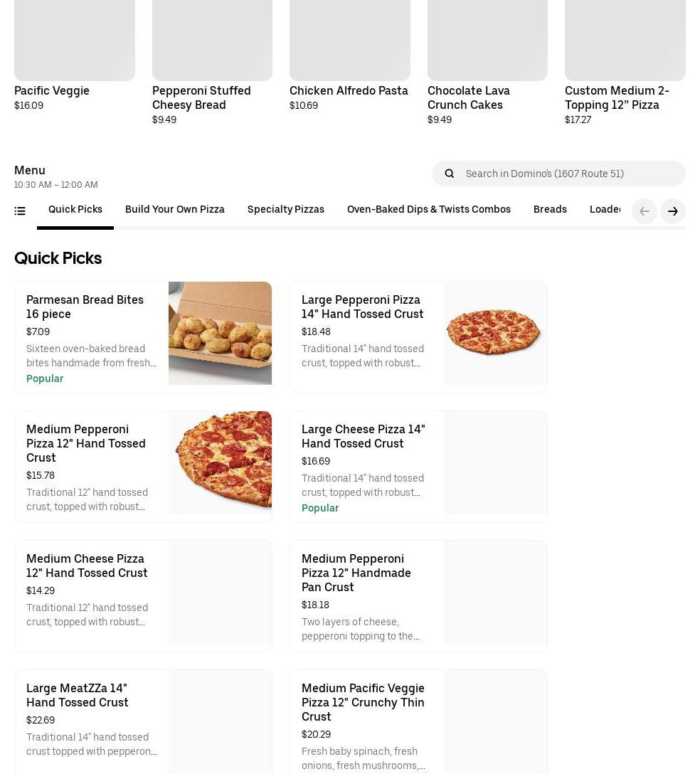
Task: Select the Quick Picks tab
Action: tap(75, 210)
